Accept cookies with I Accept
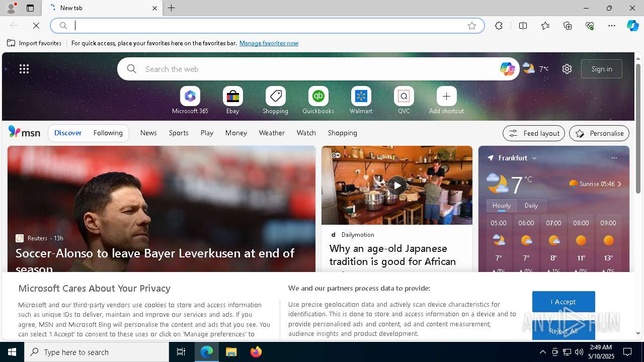The height and width of the screenshot is (362, 644). [563, 302]
